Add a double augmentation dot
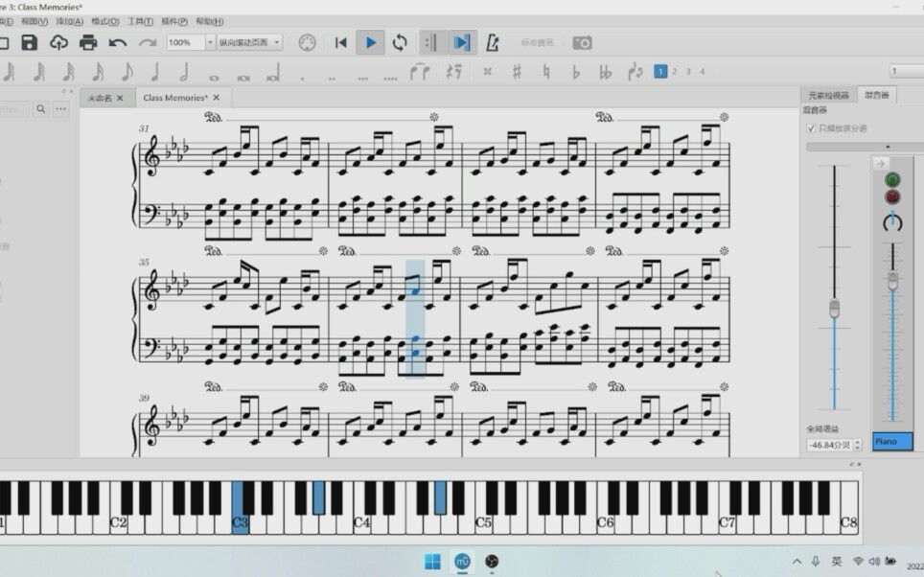The image size is (924, 577). tap(332, 78)
